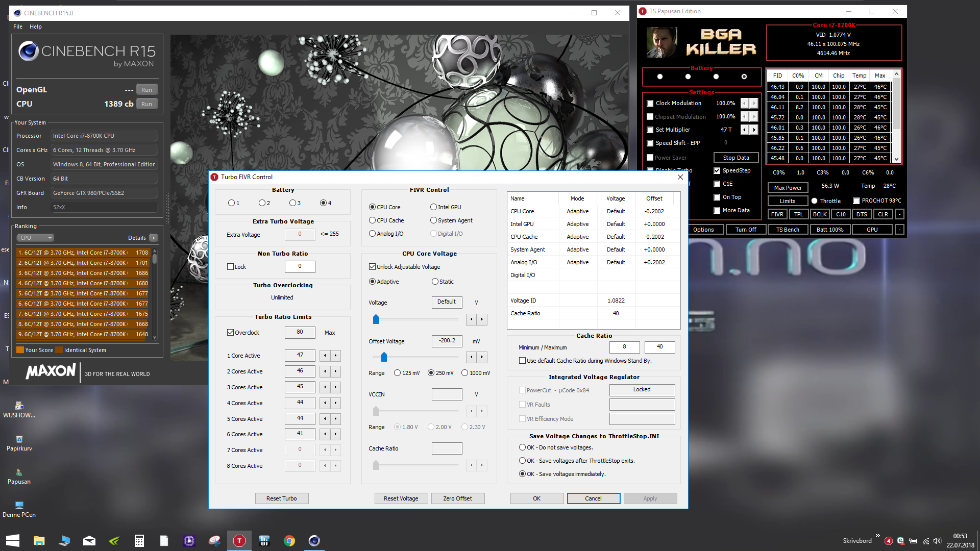Open Calculator from taskbar
Screen dimensions: 980x551
(x=139, y=540)
